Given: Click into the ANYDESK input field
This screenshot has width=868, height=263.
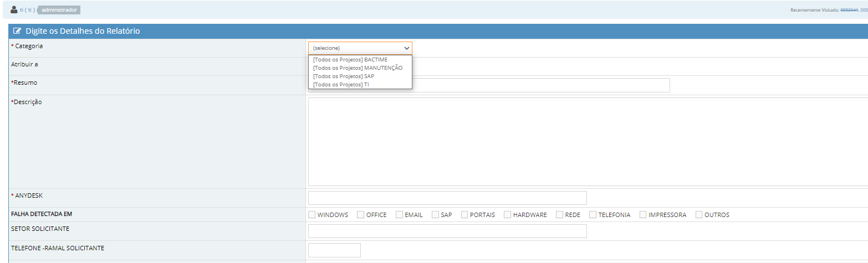Looking at the screenshot, I should tap(447, 198).
